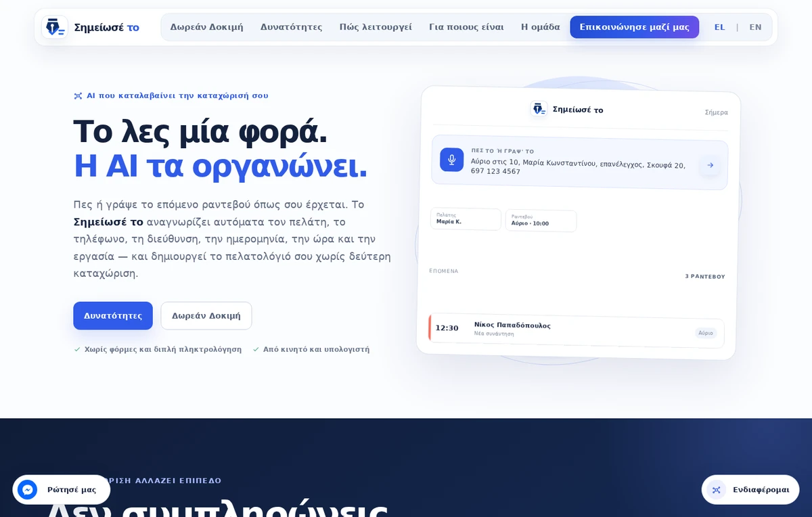Viewport: 812px width, 517px height.
Task: Click AI που καταλαβαίνει την καταχώρισή σου text
Action: pyautogui.click(x=177, y=96)
